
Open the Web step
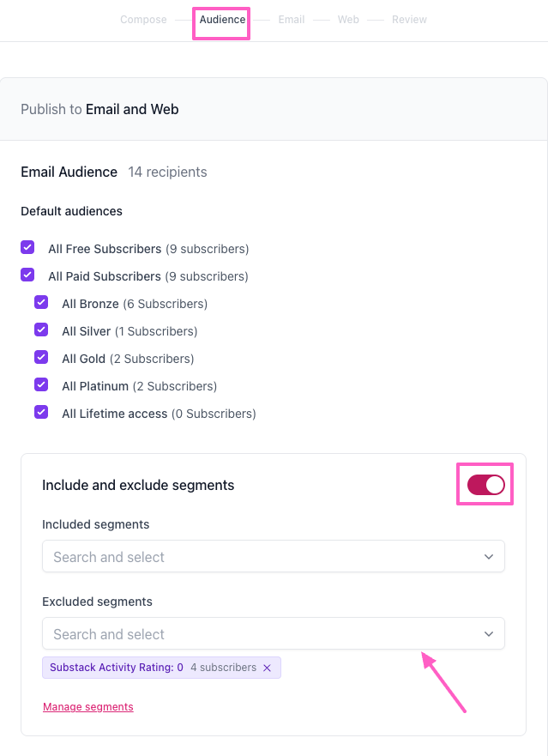click(348, 20)
